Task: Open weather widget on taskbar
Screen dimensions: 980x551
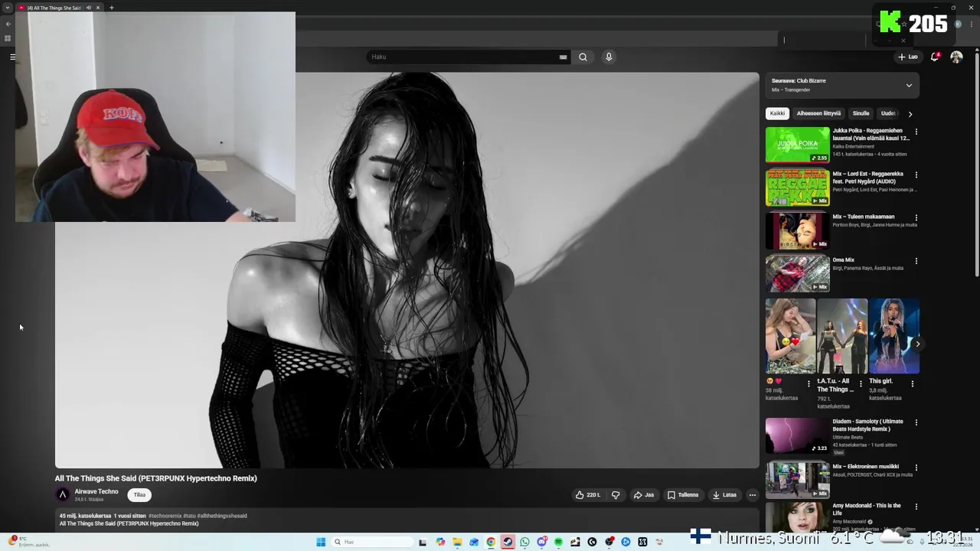Action: 31,541
